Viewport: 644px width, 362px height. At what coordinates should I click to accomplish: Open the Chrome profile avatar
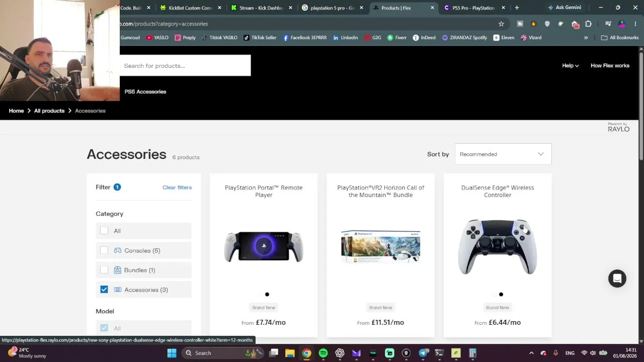[622, 24]
